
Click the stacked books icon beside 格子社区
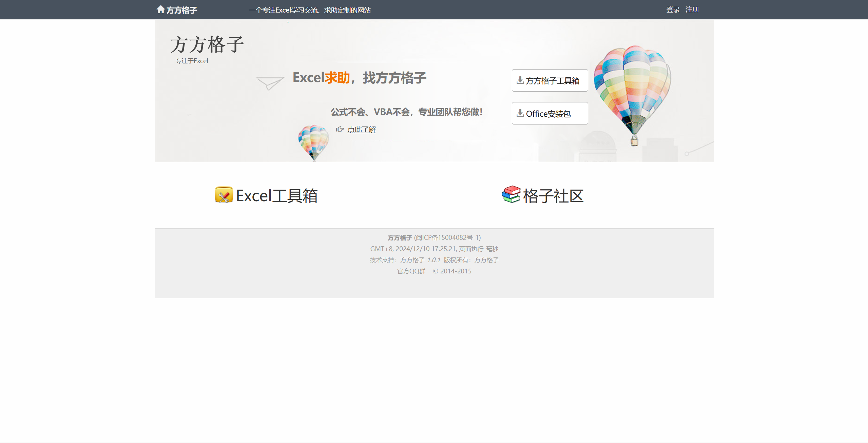click(511, 194)
